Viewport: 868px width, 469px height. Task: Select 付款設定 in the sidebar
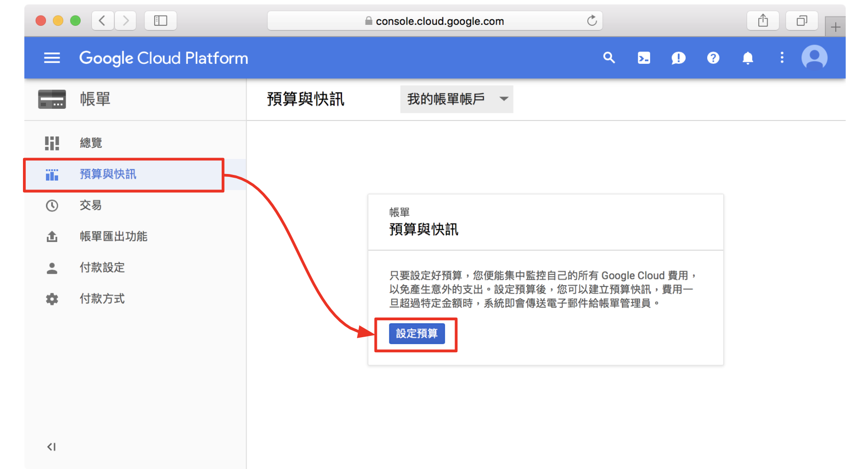tap(135, 268)
